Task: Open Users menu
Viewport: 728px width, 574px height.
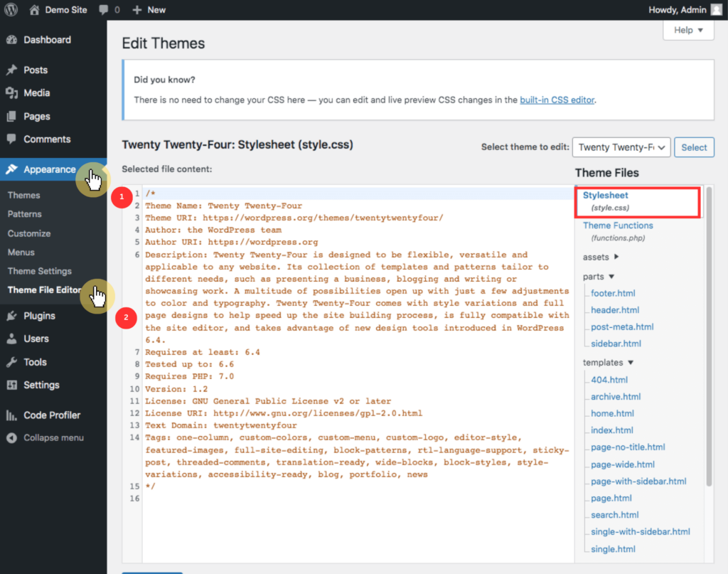Action: [x=36, y=339]
